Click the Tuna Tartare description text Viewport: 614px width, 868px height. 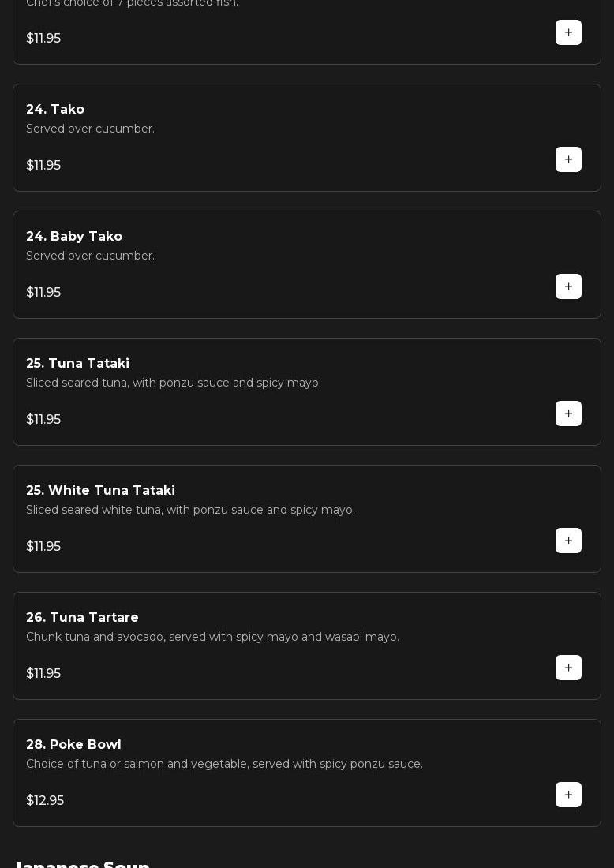pos(212,637)
